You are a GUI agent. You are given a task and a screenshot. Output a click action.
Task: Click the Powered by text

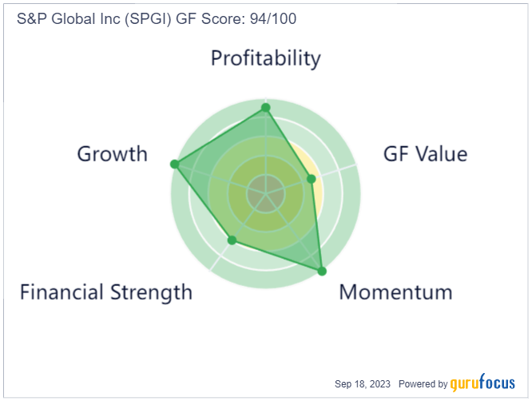coord(423,384)
